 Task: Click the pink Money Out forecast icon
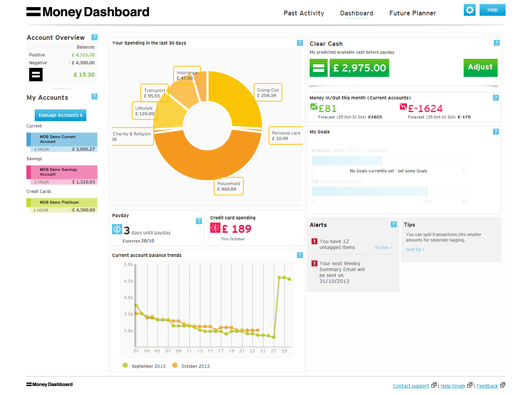(x=403, y=106)
